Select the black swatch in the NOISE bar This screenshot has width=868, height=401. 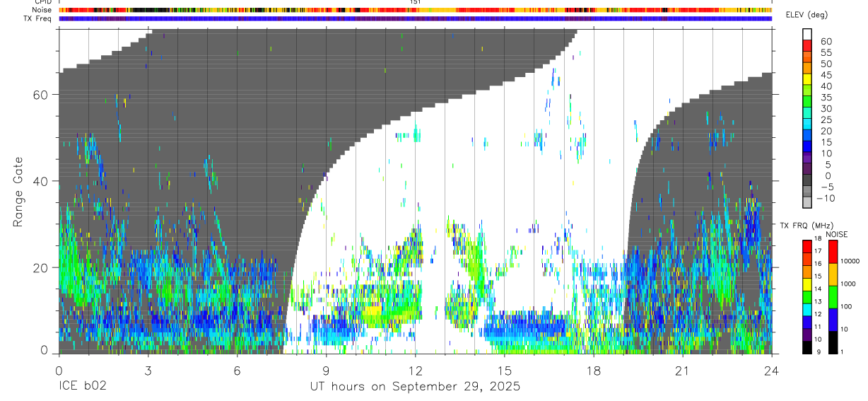tap(833, 342)
